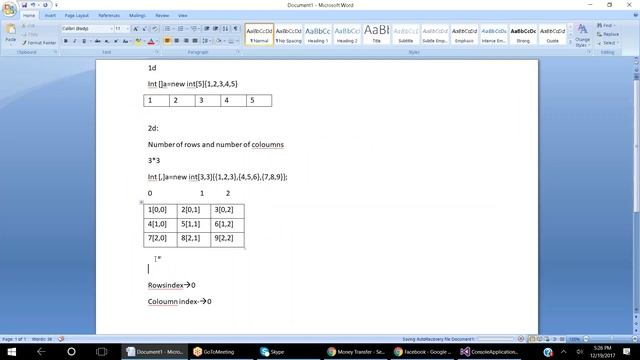This screenshot has height=360, width=640.
Task: Apply the Title style
Action: tap(376, 35)
